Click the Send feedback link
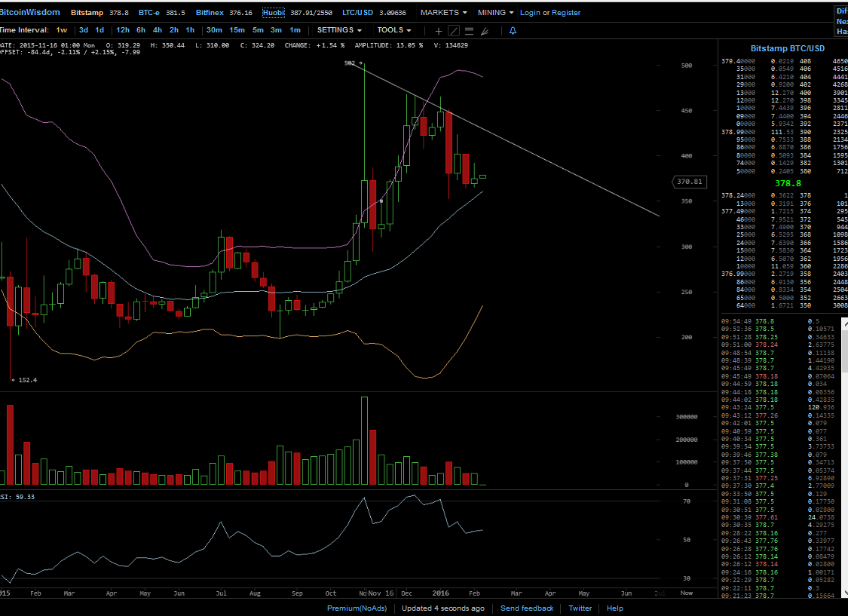This screenshot has width=848, height=616. (x=527, y=608)
